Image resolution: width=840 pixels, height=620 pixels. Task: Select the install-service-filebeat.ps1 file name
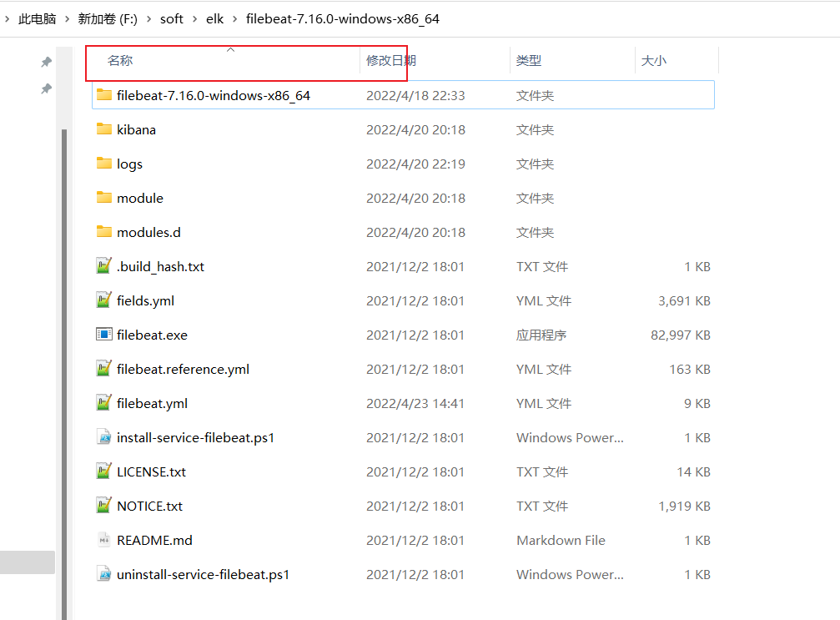click(x=195, y=438)
